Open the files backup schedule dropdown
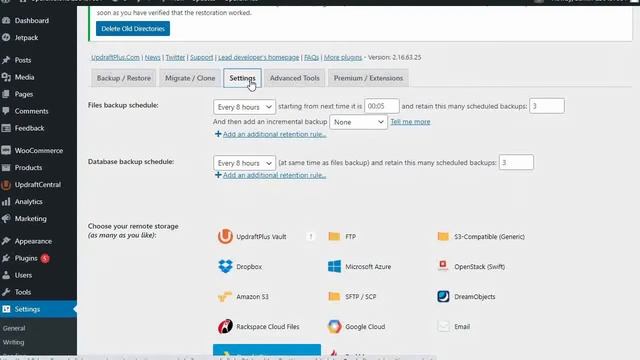 244,107
